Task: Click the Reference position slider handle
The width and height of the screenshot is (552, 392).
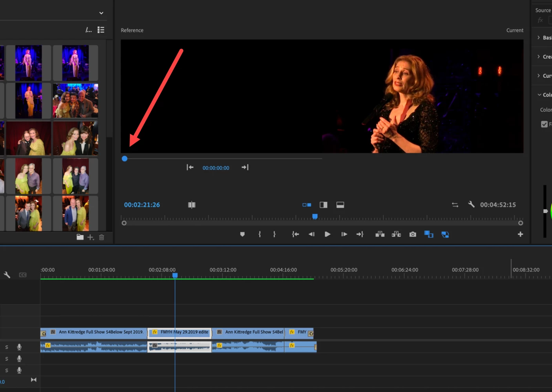Action: click(x=124, y=159)
